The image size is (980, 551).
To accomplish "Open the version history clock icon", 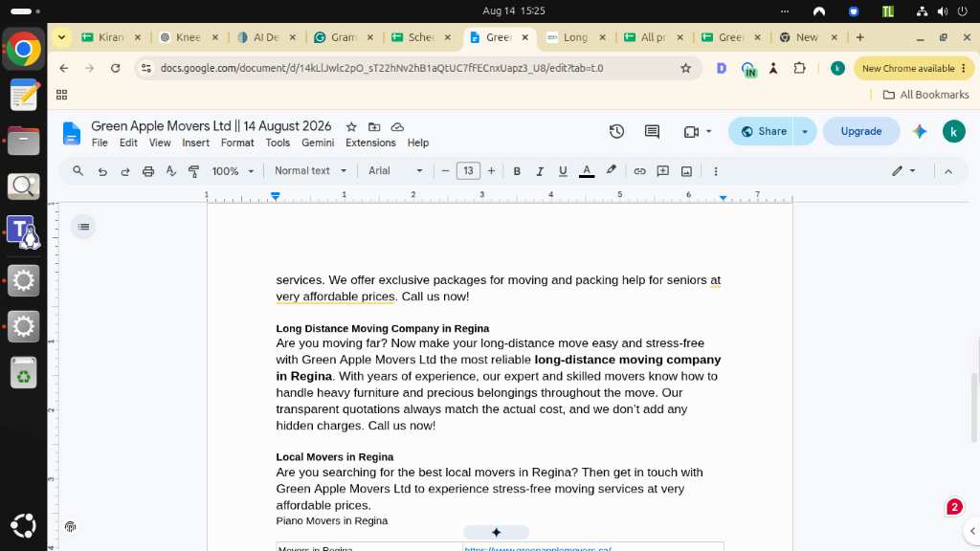I will tap(616, 131).
